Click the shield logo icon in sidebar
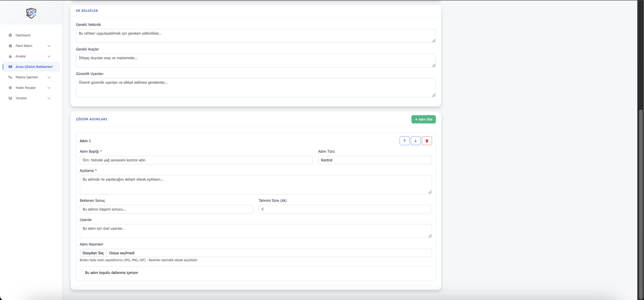The height and width of the screenshot is (300, 644). tap(31, 13)
